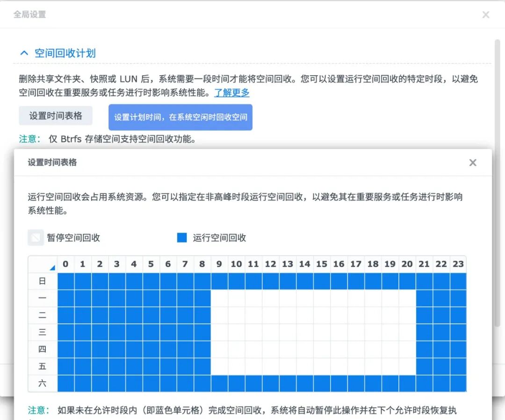Click the 六 row header
The image size is (505, 420).
pos(42,384)
